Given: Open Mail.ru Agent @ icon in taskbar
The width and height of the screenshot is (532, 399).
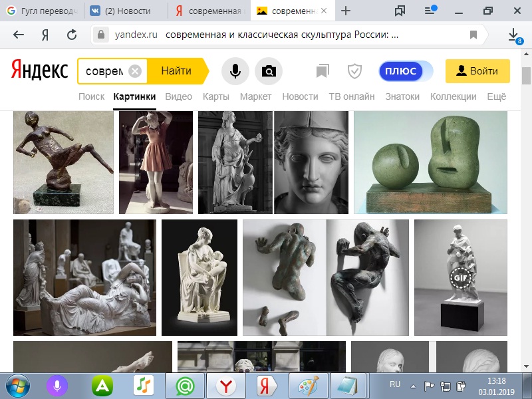Looking at the screenshot, I should coord(185,386).
